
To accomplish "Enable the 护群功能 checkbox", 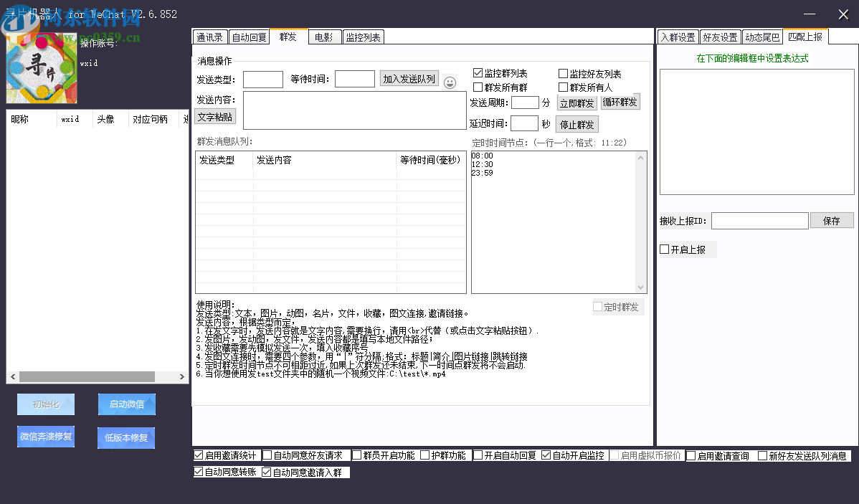I will [x=424, y=455].
